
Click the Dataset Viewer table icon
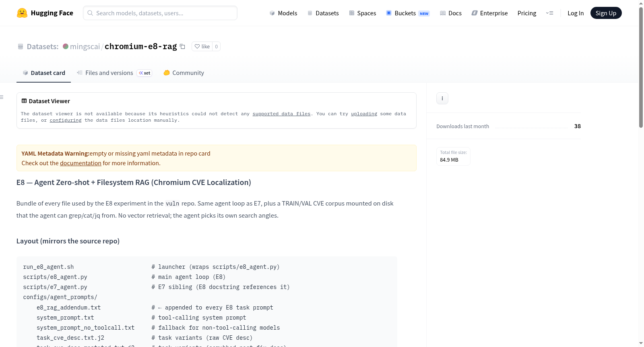24,101
